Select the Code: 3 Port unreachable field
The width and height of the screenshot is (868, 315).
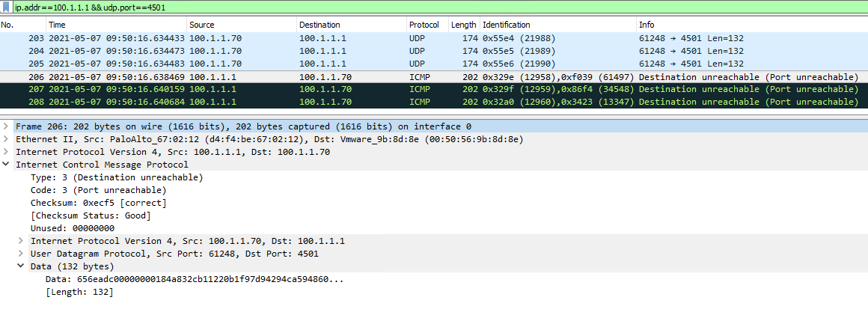99,191
